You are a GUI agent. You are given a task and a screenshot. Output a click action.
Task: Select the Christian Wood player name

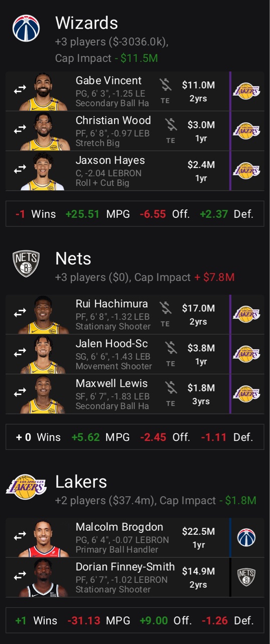point(113,120)
